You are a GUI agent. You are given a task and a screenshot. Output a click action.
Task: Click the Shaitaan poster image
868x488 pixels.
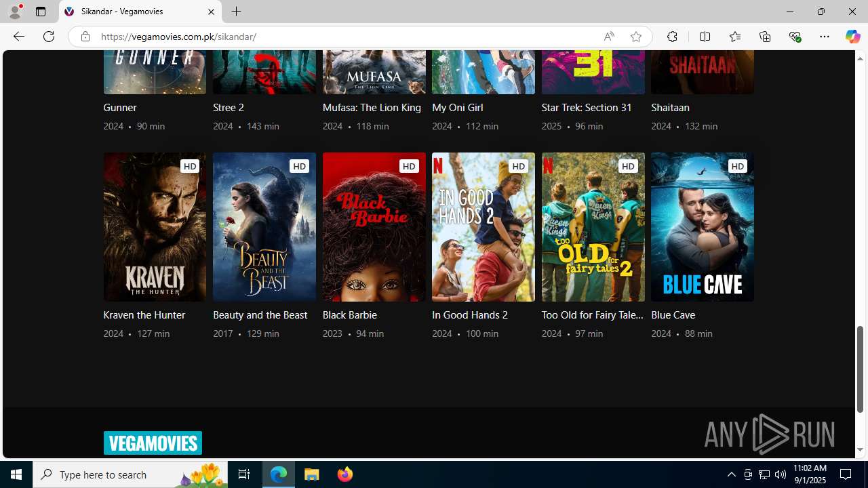coord(703,72)
